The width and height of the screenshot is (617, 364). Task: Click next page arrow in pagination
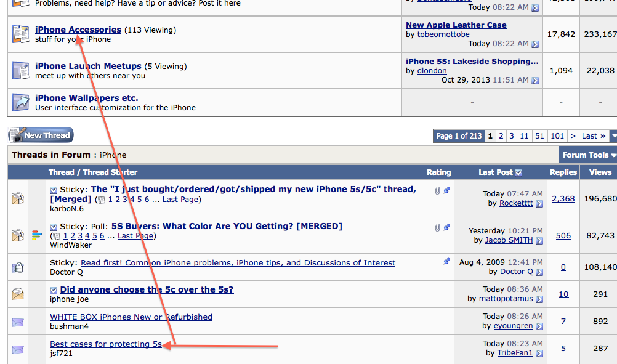coord(573,135)
